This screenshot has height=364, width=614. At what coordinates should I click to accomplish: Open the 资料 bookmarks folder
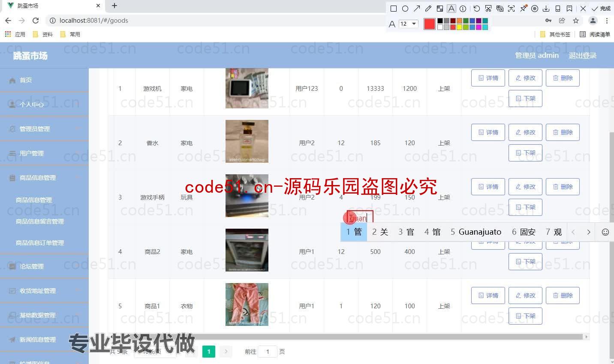(43, 34)
